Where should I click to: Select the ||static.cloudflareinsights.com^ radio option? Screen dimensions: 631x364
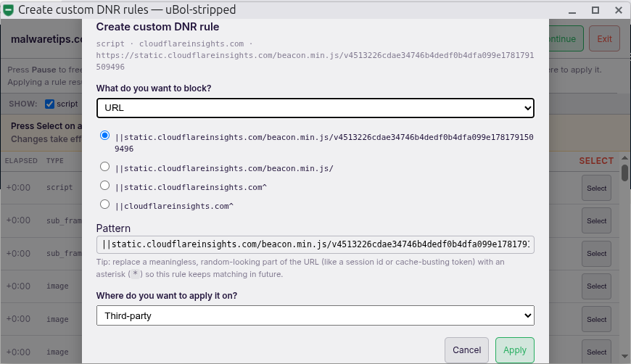(x=104, y=186)
